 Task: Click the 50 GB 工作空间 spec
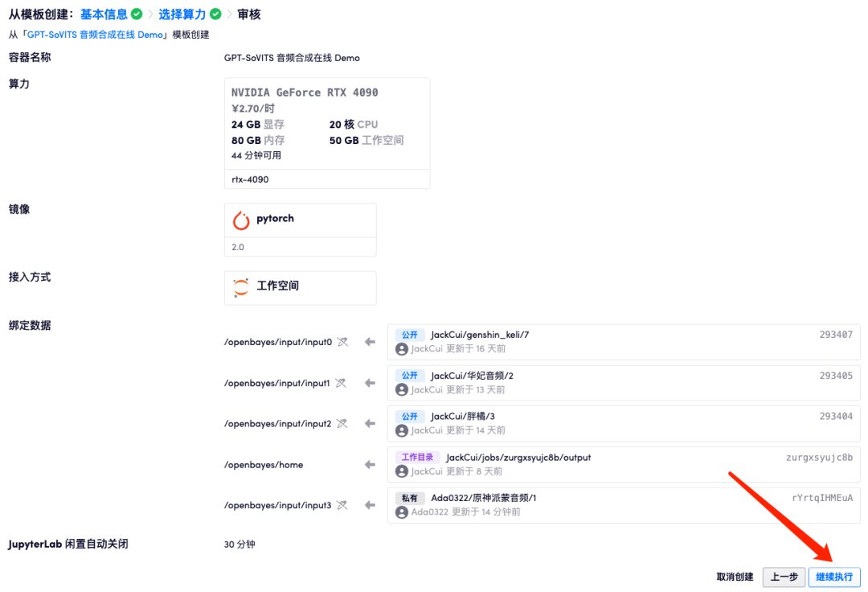point(366,141)
